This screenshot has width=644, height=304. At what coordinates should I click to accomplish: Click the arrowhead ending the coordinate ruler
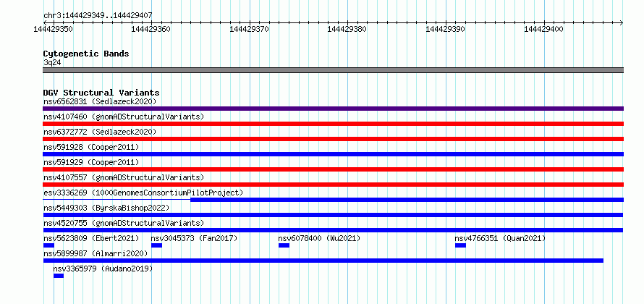pos(622,22)
